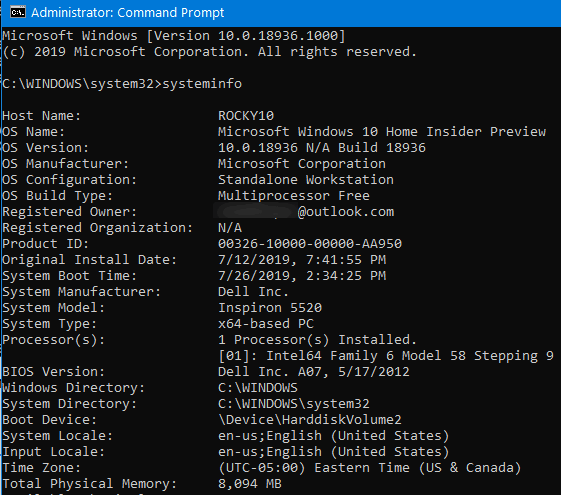Click the 'systeminfo' command text
Image resolution: width=561 pixels, height=495 pixels.
pyautogui.click(x=202, y=84)
